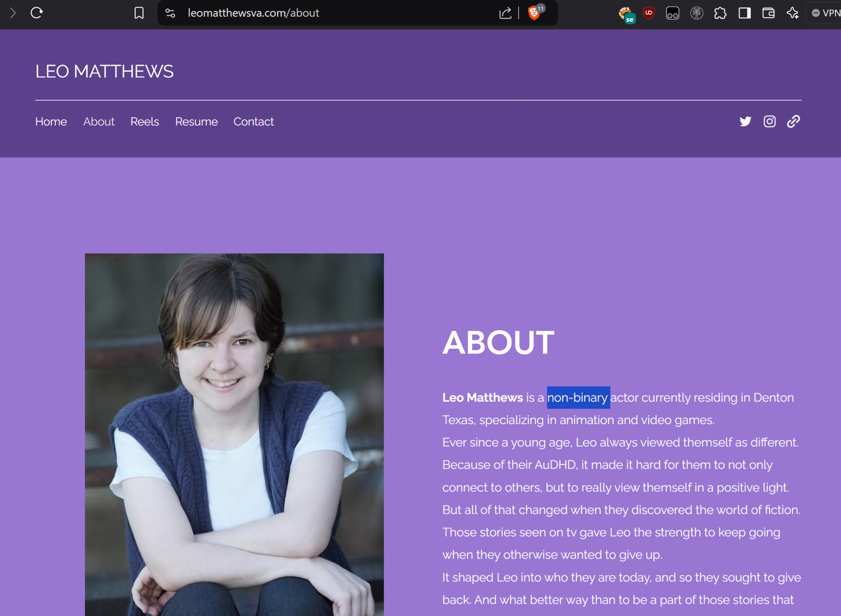Viewport: 841px width, 616px height.
Task: Go to the Home page
Action: click(x=51, y=121)
